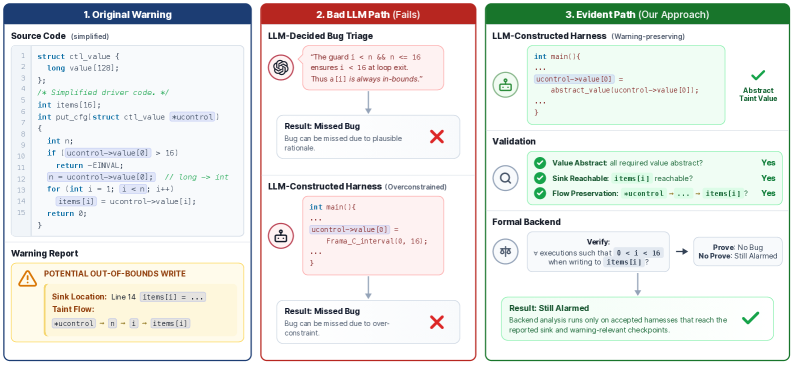
Task: Click the 'Warning Report' heading
Action: 45,253
